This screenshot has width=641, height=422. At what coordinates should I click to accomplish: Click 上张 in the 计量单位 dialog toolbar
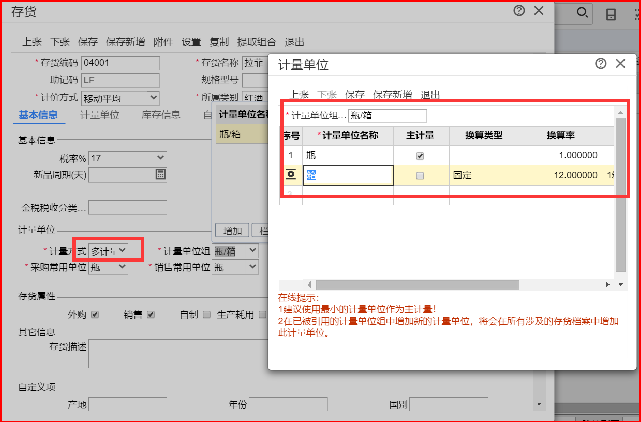[299, 94]
